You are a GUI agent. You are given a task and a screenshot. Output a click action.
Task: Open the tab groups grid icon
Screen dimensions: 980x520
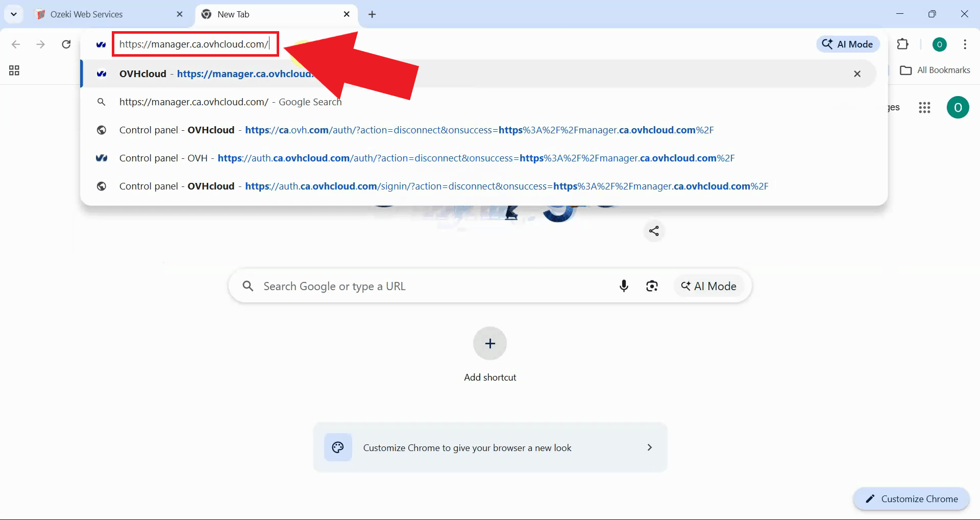point(13,70)
